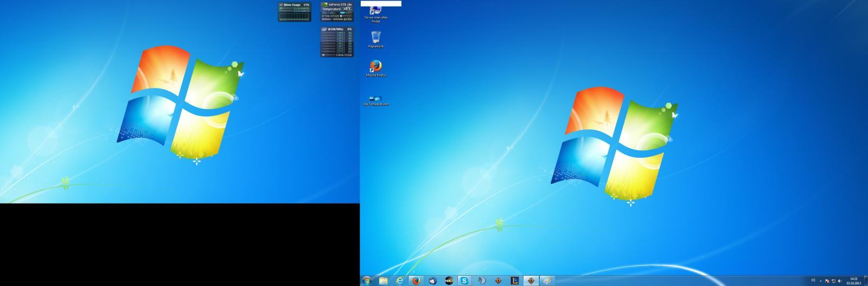The height and width of the screenshot is (286, 868).
Task: Open the Paint taskbar icon
Action: [x=547, y=281]
